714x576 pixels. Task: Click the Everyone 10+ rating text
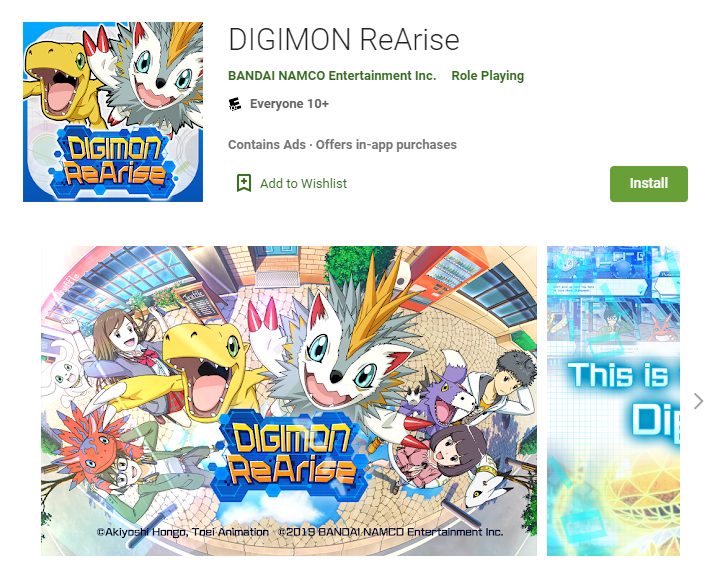click(x=289, y=104)
